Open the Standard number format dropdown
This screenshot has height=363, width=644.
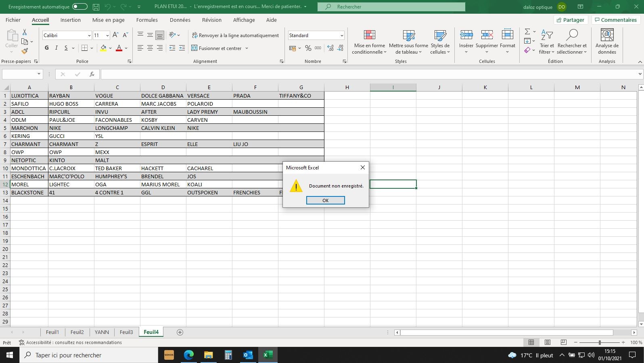point(342,35)
